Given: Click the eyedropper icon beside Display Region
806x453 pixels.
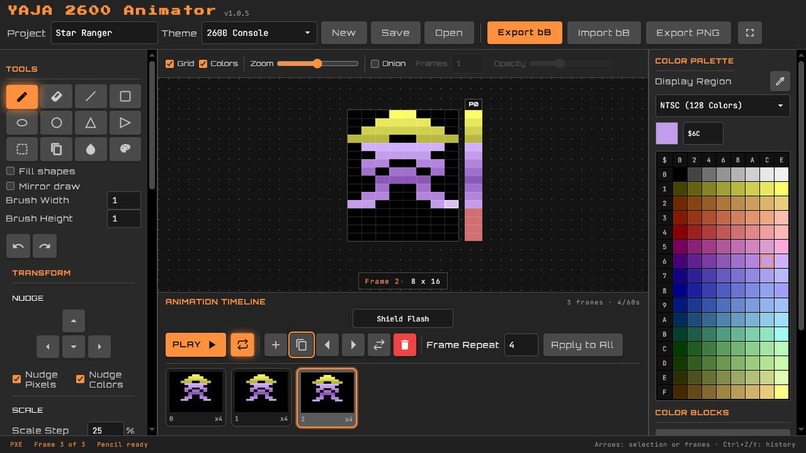Looking at the screenshot, I should pos(780,81).
